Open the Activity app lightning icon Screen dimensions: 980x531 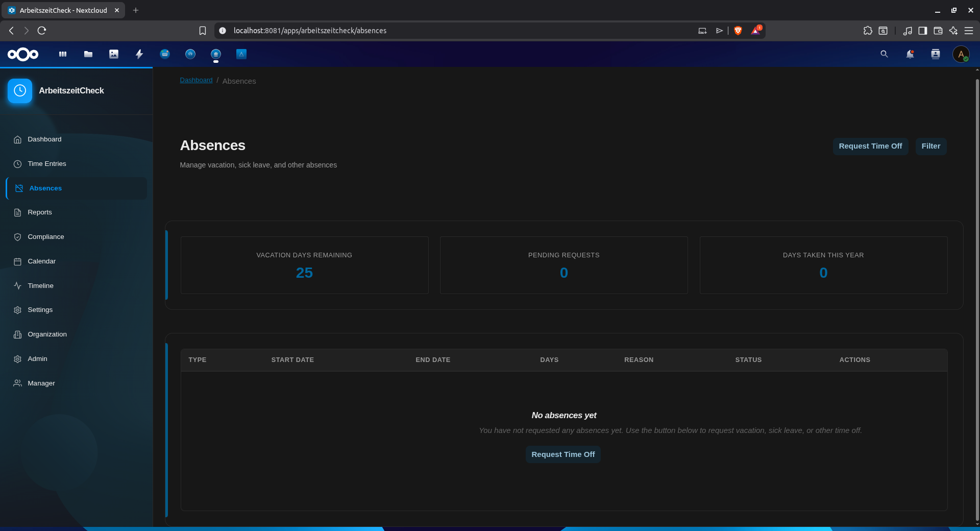(139, 54)
